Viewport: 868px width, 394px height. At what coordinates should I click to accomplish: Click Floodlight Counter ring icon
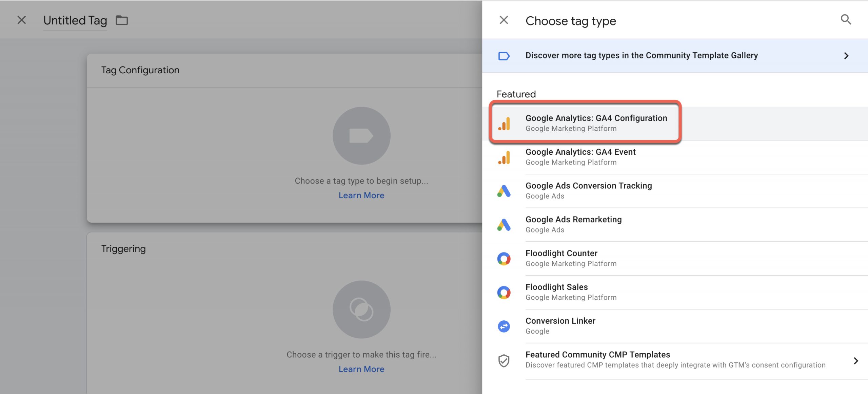point(504,259)
